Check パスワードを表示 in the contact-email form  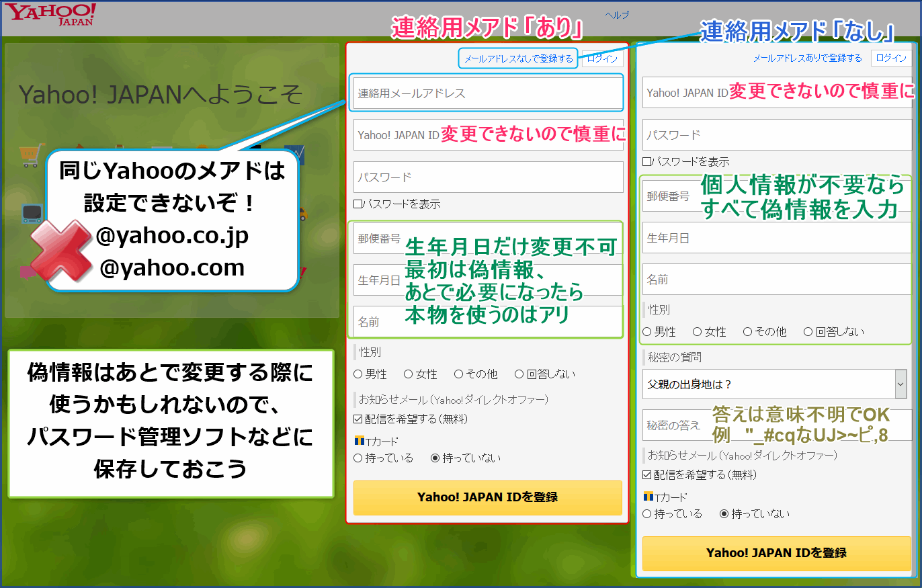pyautogui.click(x=358, y=204)
